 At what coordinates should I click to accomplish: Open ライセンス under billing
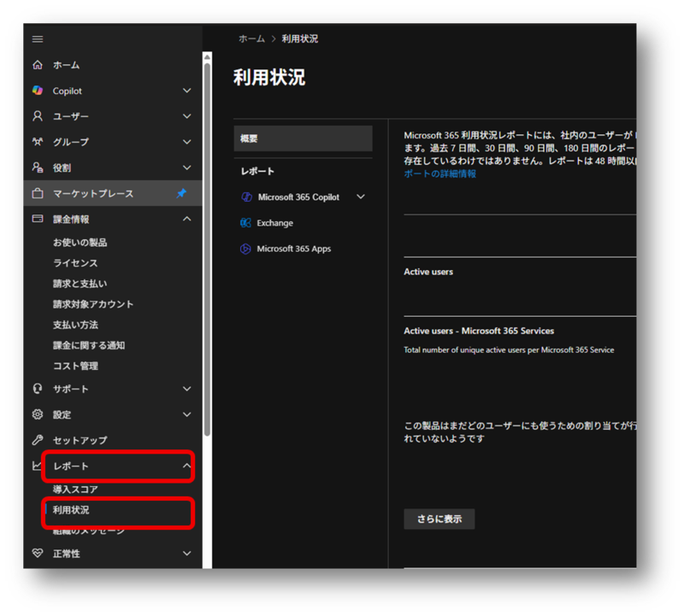(75, 263)
